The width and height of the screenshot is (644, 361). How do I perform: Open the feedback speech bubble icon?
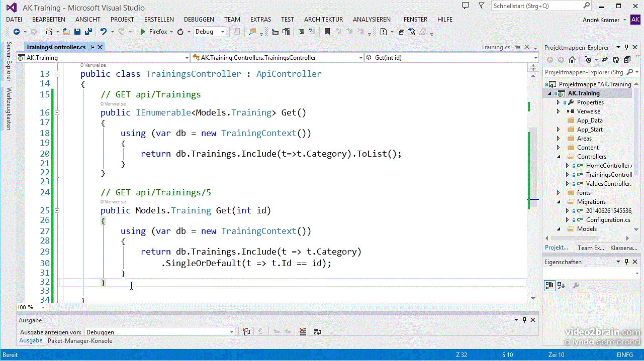(x=466, y=6)
